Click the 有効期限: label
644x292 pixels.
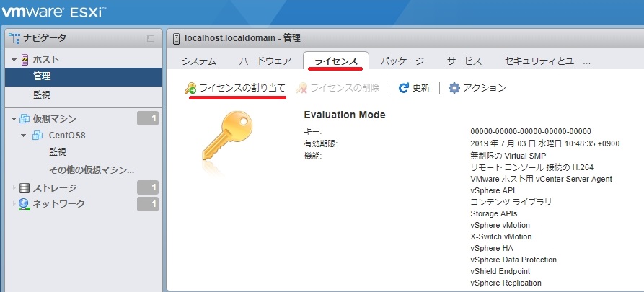[321, 143]
